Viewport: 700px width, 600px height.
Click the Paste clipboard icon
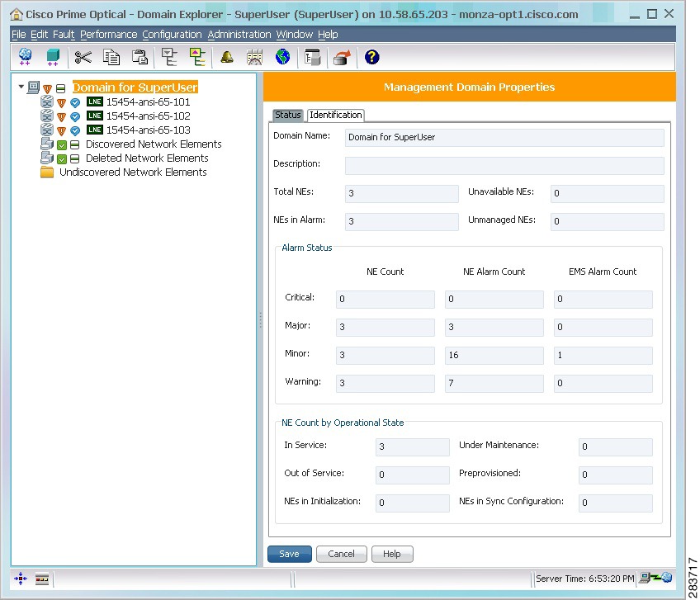[x=140, y=57]
